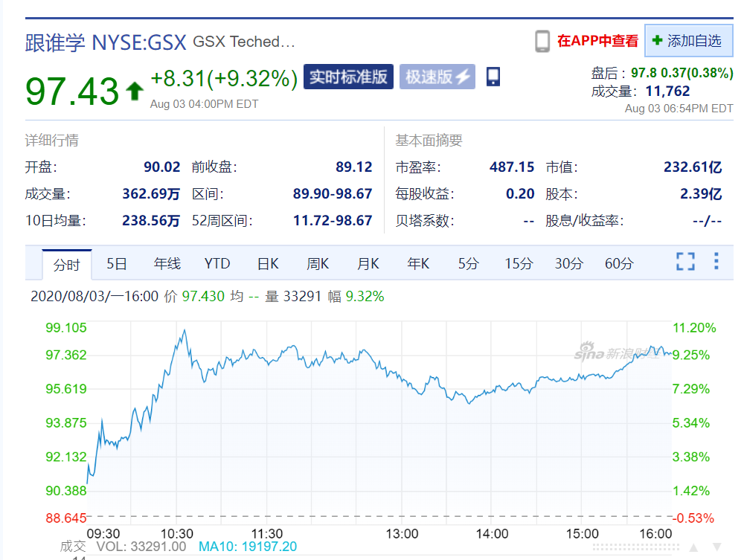Image resolution: width=744 pixels, height=560 pixels.
Task: Show the YTD chart view
Action: (x=217, y=263)
